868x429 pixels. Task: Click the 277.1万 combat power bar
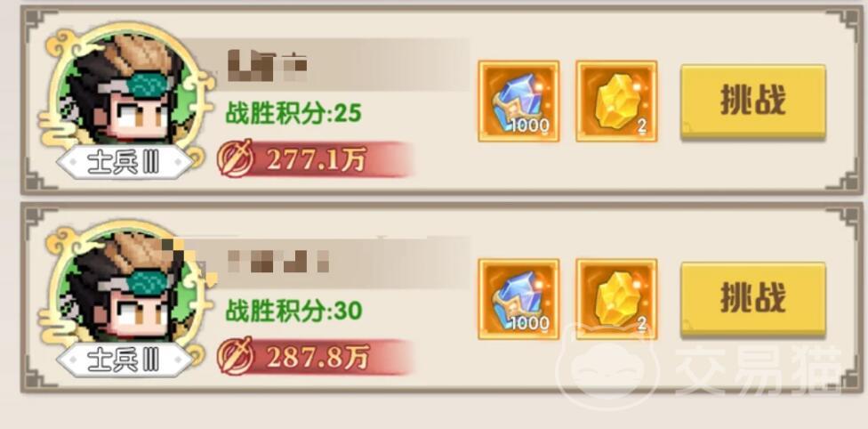point(316,159)
